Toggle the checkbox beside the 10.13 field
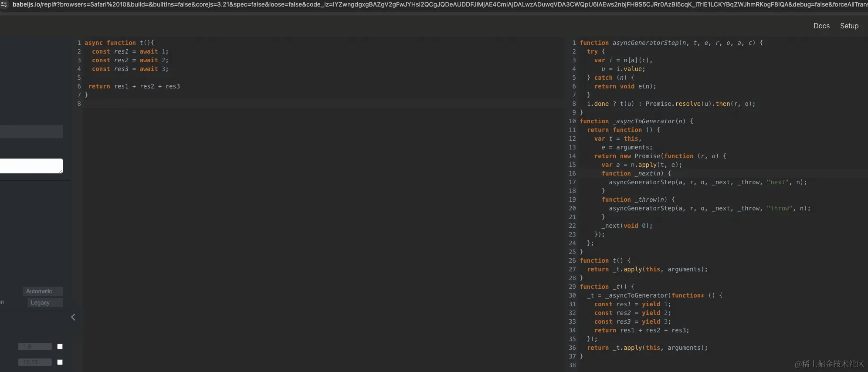868x372 pixels. (x=60, y=362)
